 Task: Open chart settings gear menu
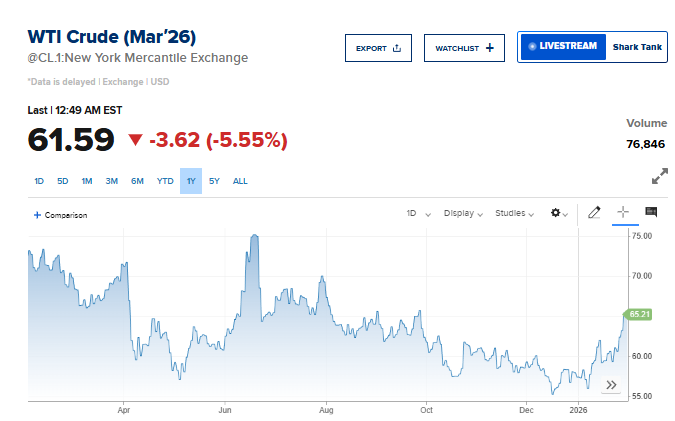click(559, 213)
